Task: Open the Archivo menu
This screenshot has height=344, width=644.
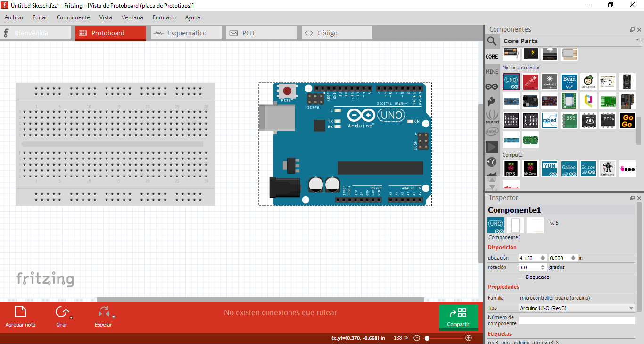Action: 14,17
